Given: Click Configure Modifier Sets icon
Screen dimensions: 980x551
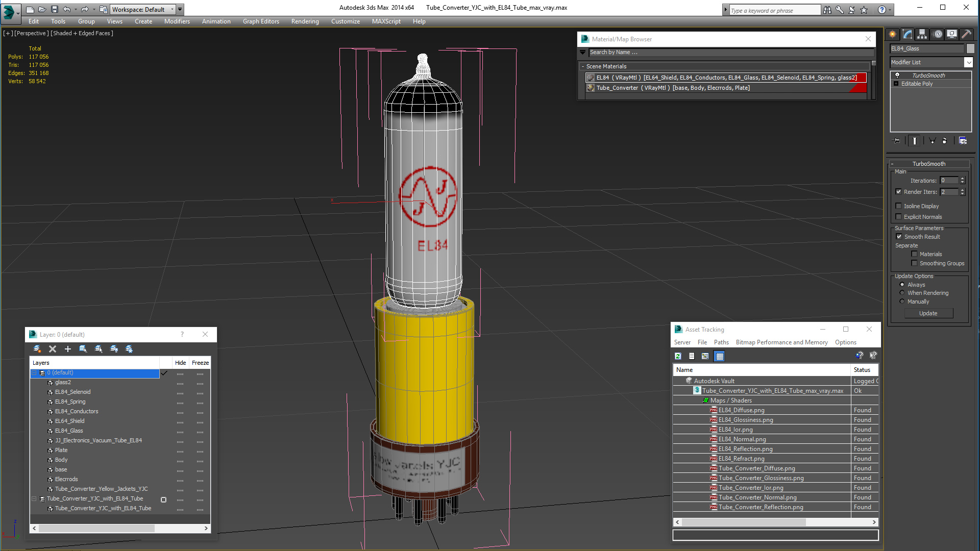Looking at the screenshot, I should pos(963,141).
